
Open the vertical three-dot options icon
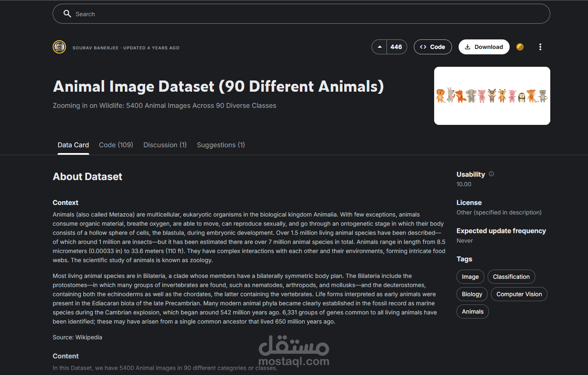[540, 47]
